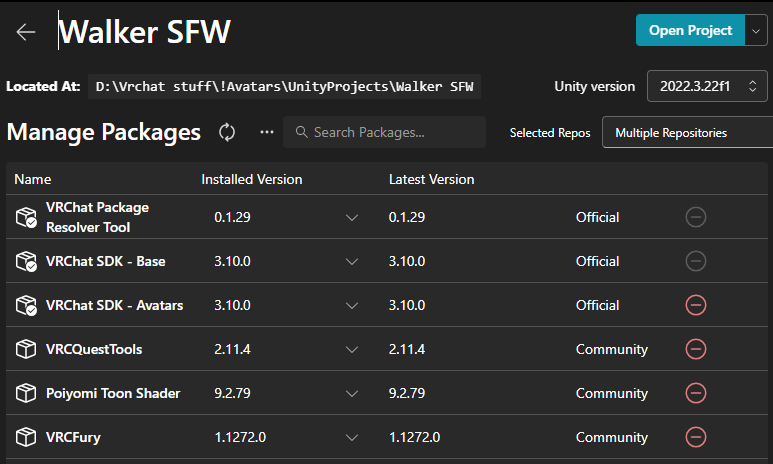Remove the VRCQuestTools package

coord(696,349)
